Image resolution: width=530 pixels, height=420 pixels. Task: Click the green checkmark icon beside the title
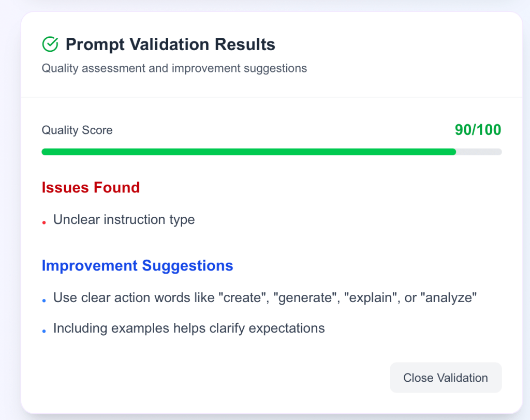[x=50, y=44]
